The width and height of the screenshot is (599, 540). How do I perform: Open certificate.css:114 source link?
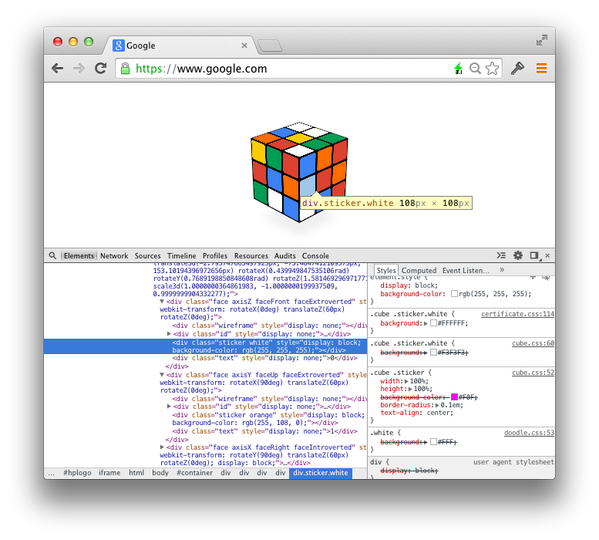517,314
